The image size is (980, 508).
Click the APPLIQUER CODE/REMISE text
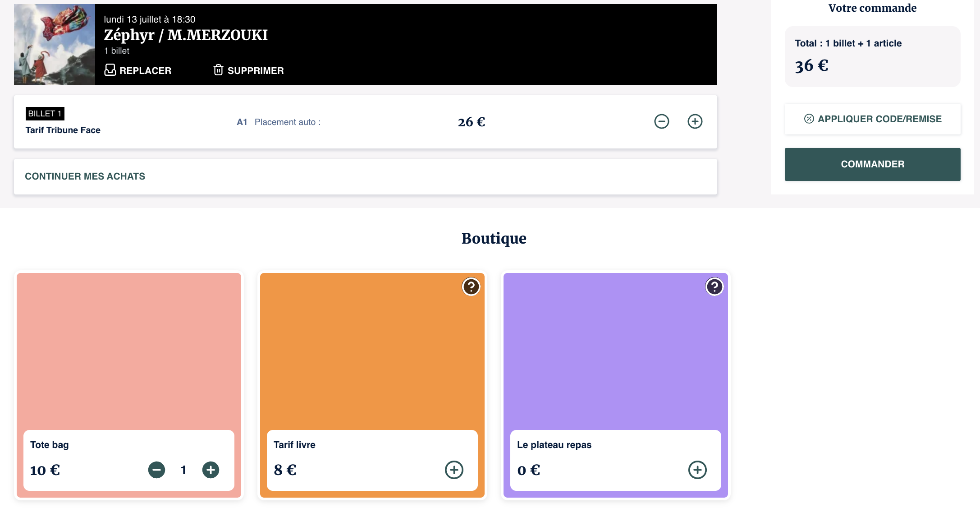coord(879,119)
